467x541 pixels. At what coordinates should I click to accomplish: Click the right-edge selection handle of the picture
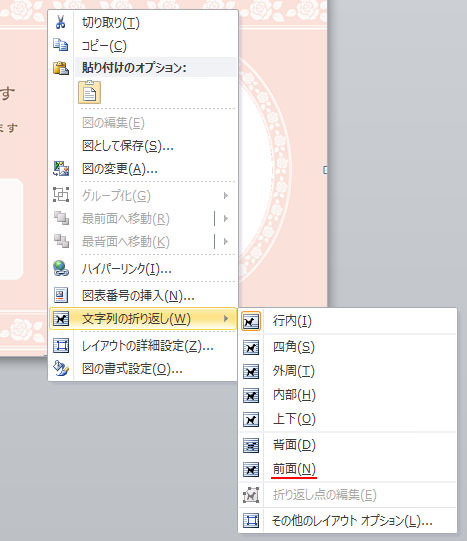click(325, 170)
